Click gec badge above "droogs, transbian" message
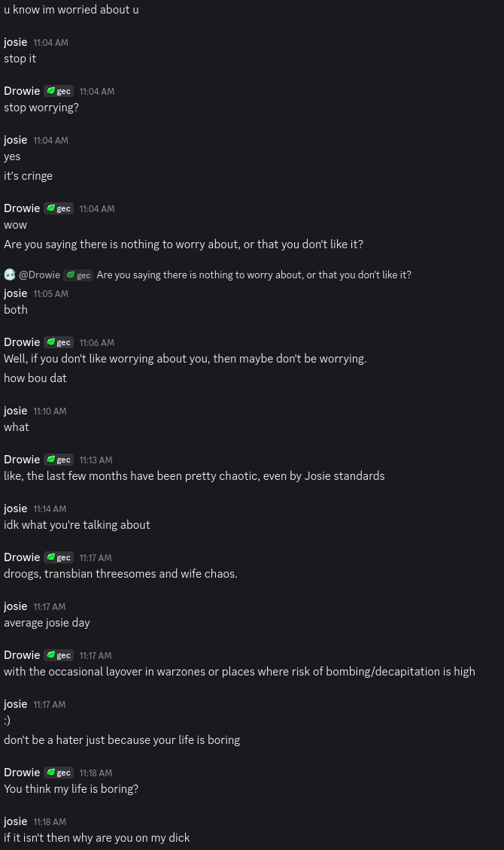Image resolution: width=504 pixels, height=850 pixels. pyautogui.click(x=59, y=558)
